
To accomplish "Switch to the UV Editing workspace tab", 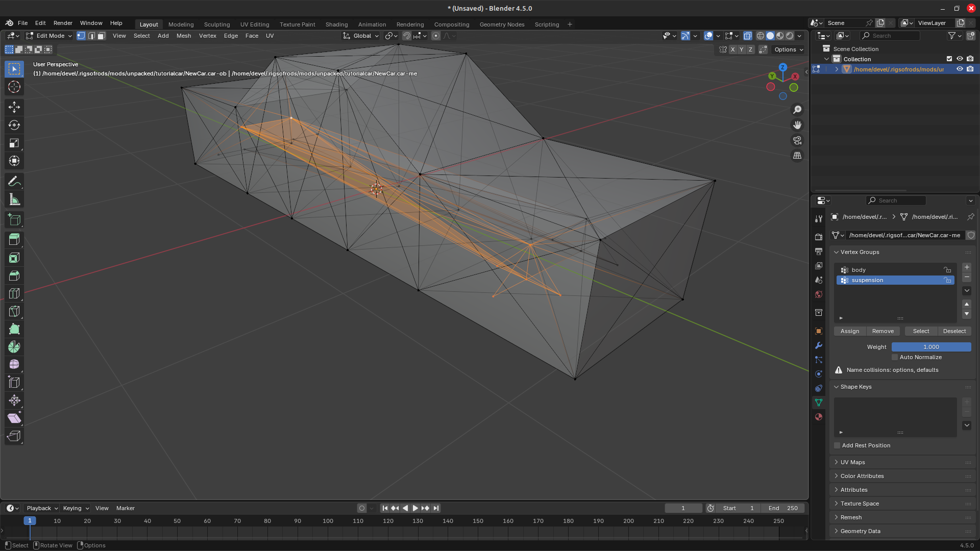I will tap(255, 24).
